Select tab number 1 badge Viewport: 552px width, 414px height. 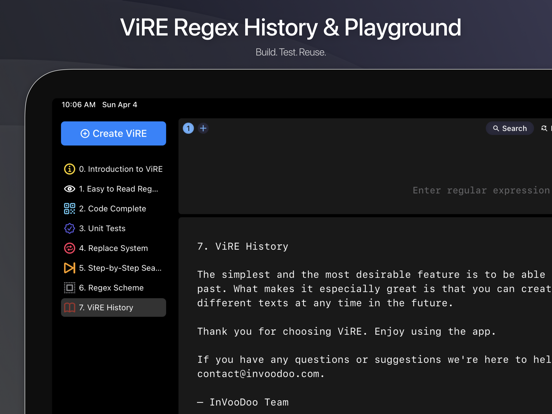tap(188, 128)
